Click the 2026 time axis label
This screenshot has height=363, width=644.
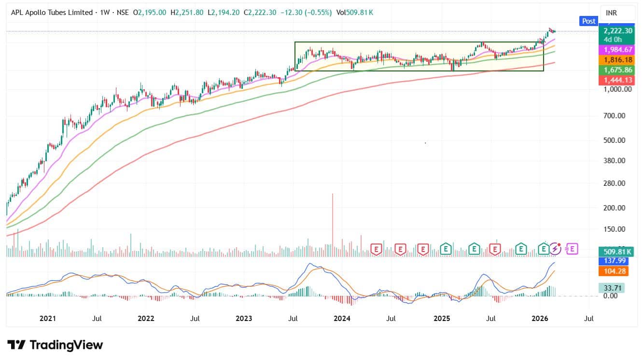539,319
